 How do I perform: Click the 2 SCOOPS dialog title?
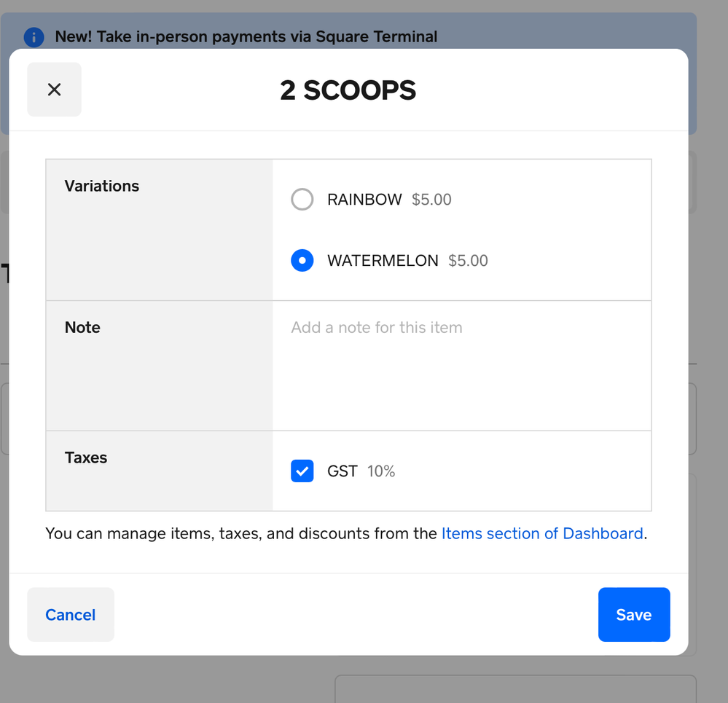tap(348, 90)
